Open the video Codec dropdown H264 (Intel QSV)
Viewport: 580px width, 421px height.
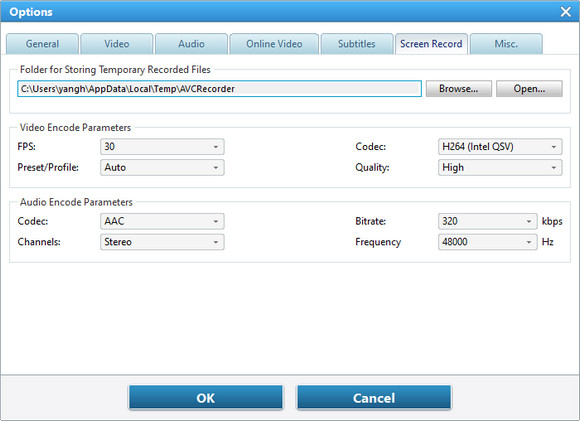coord(500,147)
